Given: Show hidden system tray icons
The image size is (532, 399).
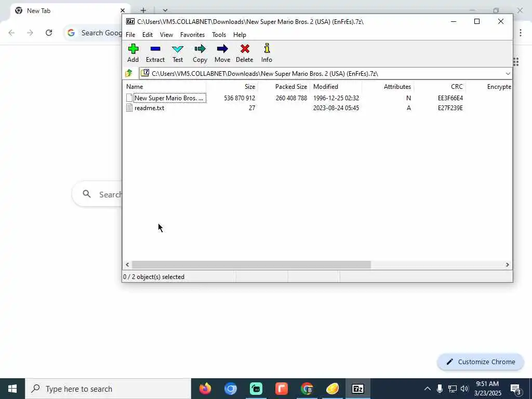Looking at the screenshot, I should [428, 389].
